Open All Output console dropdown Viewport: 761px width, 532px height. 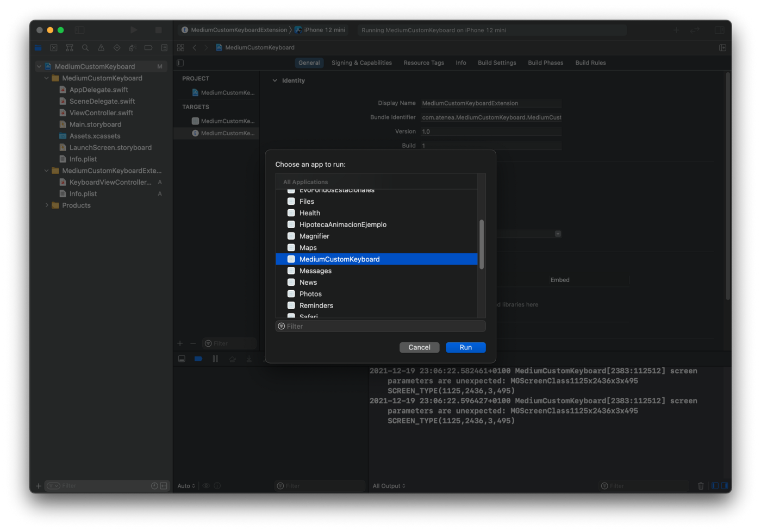coord(389,486)
